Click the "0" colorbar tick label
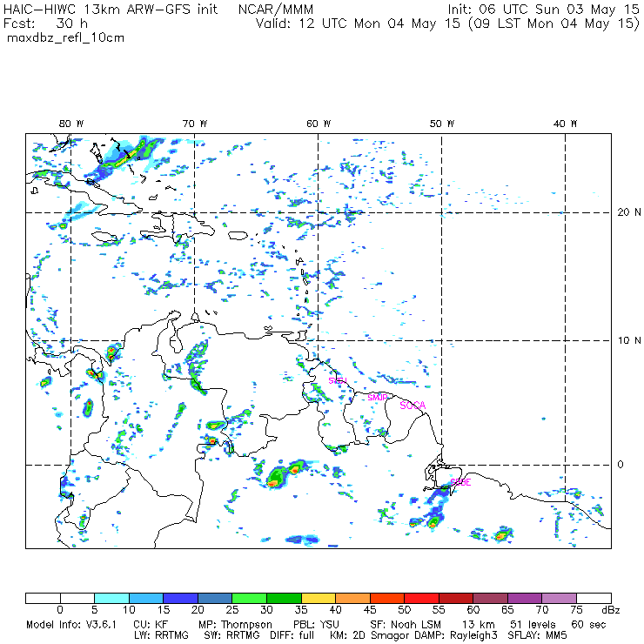 point(60,610)
